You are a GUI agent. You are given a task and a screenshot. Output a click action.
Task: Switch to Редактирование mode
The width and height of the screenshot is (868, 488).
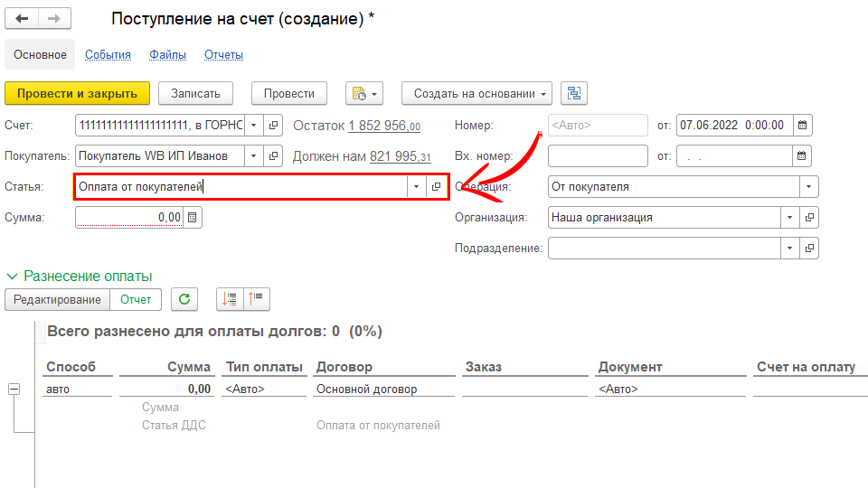(x=56, y=299)
